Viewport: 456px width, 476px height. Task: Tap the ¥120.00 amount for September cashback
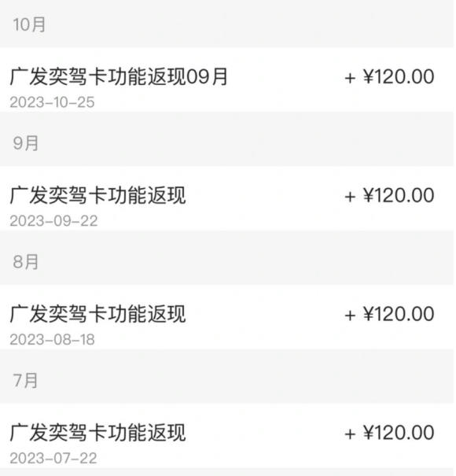point(399,195)
